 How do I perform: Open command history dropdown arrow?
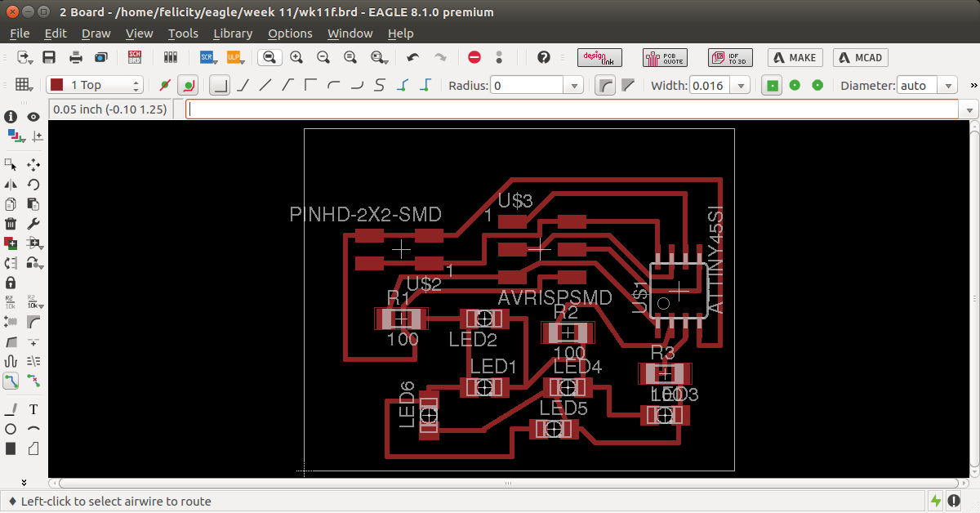pos(969,109)
